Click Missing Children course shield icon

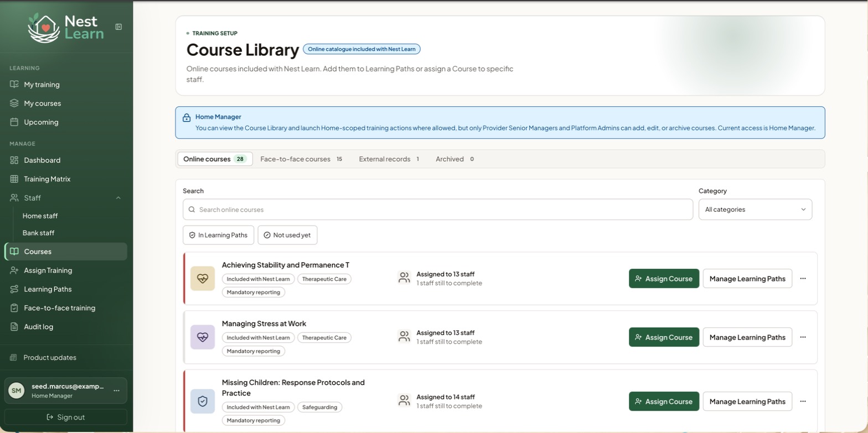pos(203,401)
